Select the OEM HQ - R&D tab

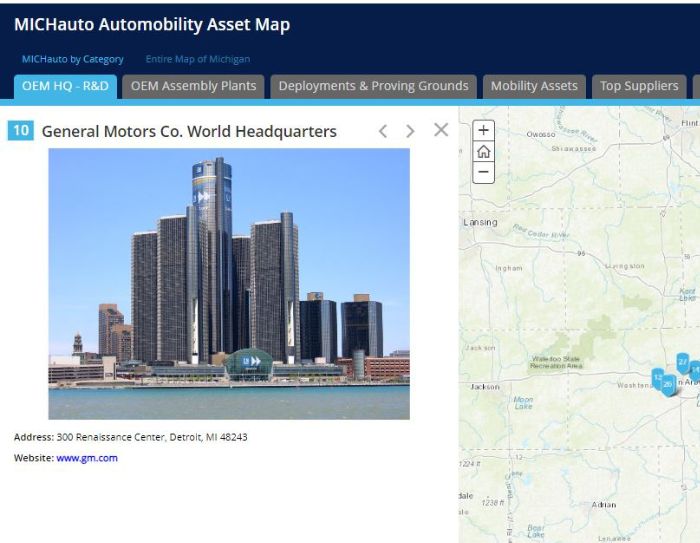click(65, 86)
